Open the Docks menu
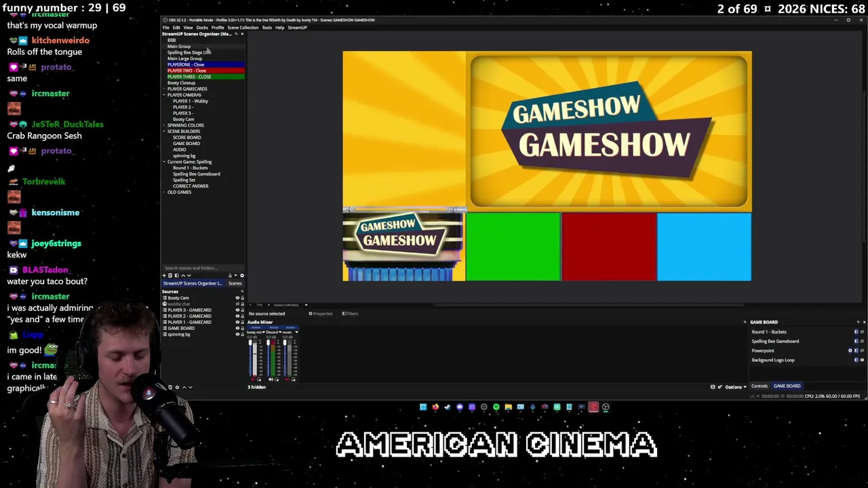 201,27
